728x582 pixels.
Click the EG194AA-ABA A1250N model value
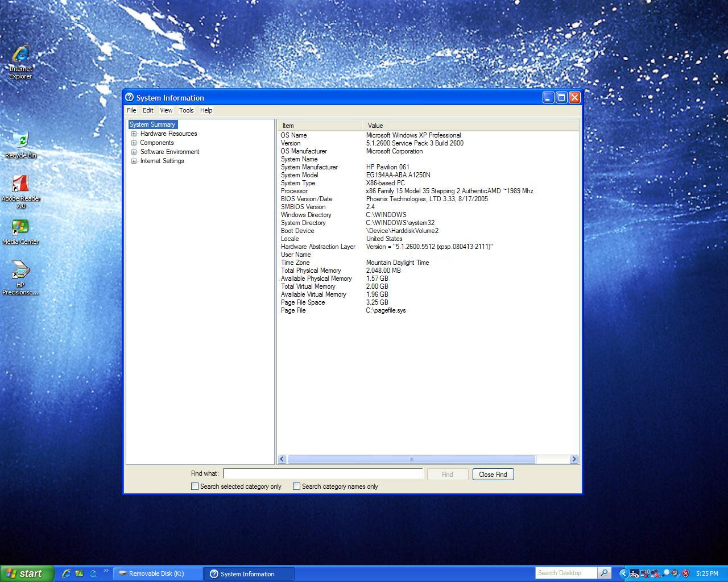click(398, 175)
